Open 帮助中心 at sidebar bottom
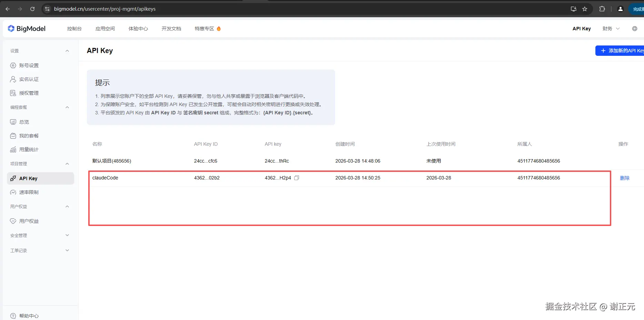The width and height of the screenshot is (644, 320). [29, 316]
